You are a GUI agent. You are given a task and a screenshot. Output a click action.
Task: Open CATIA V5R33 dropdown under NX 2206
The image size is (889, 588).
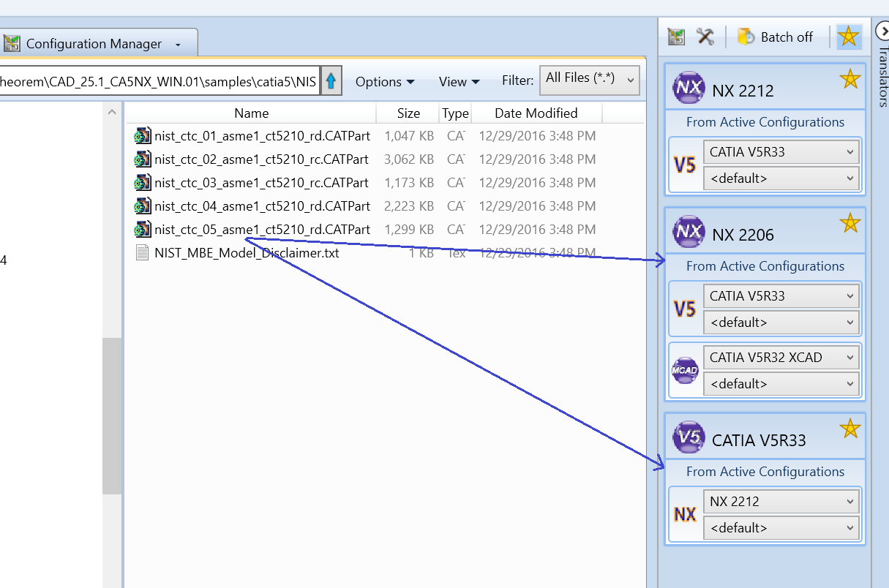click(781, 296)
